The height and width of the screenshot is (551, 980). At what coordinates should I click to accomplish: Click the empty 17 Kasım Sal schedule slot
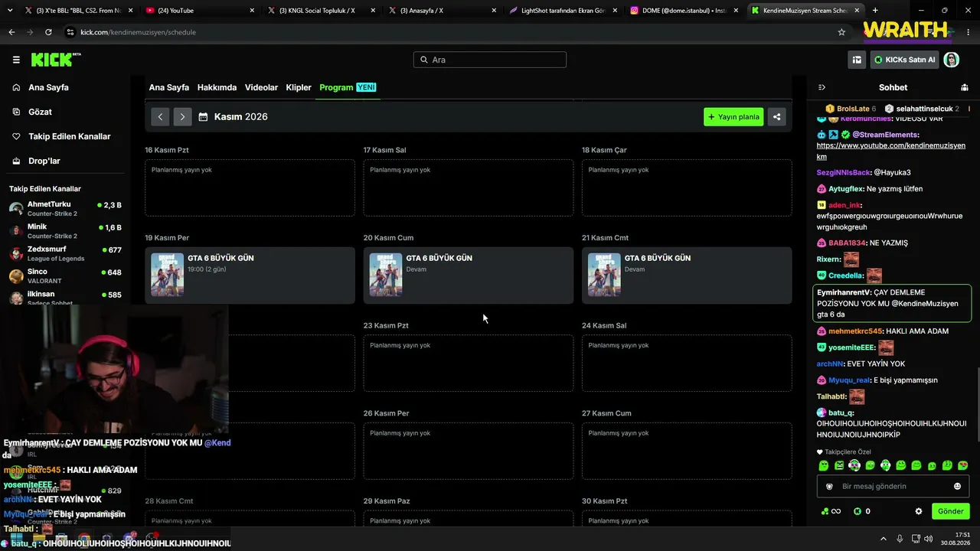click(469, 187)
